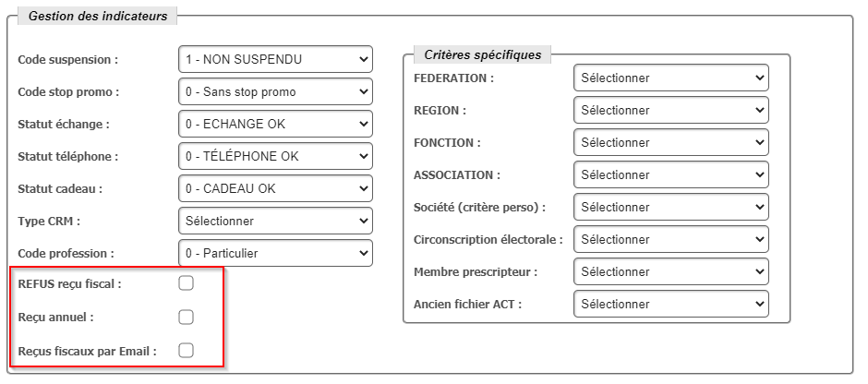
Task: Open the Membre prescripteur dropdown
Action: click(670, 271)
